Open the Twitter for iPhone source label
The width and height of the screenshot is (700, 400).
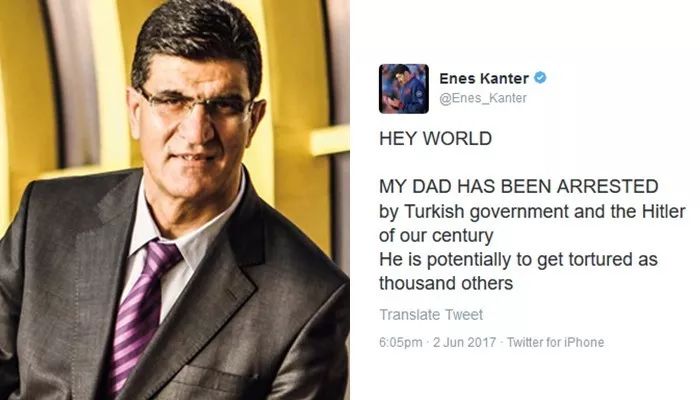point(555,342)
